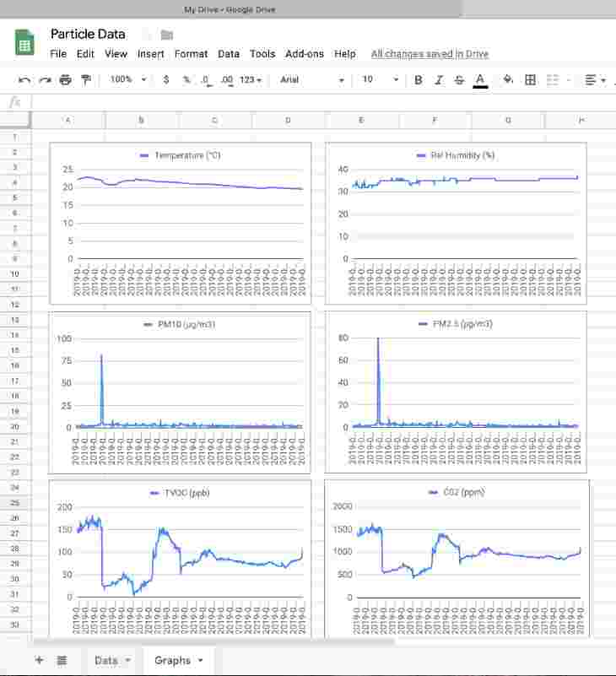Click 'All changes saved in Drive' link
616x676 pixels.
(x=430, y=54)
